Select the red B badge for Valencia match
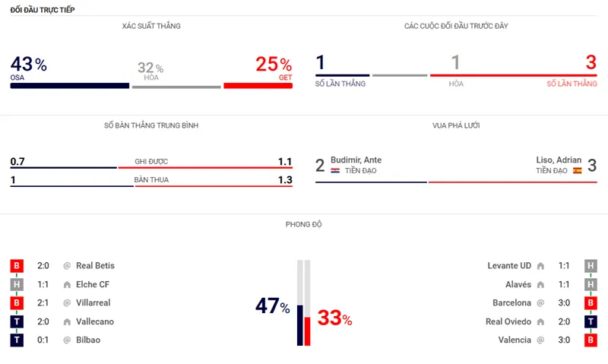Viewport: 608px width, 364px height. (x=591, y=340)
